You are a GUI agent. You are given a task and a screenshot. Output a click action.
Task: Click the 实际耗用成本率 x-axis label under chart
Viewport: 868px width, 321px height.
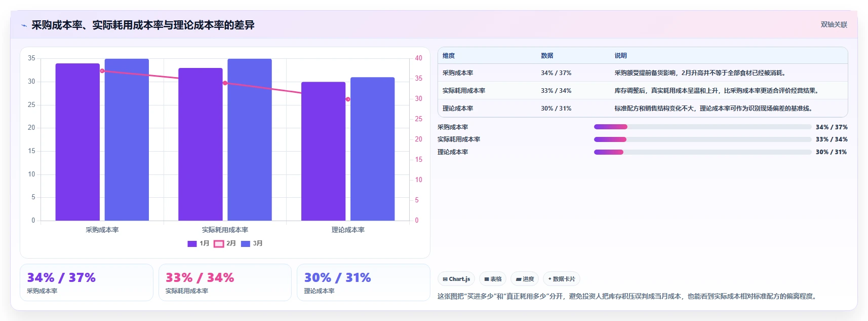point(225,230)
